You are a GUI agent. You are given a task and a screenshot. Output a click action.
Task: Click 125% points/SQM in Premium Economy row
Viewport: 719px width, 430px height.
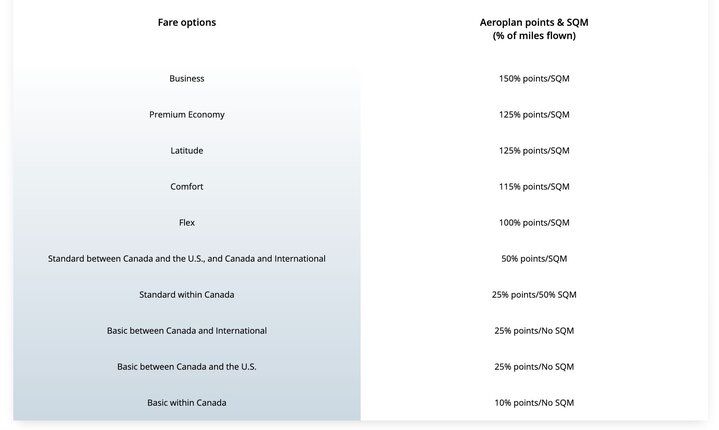point(534,114)
